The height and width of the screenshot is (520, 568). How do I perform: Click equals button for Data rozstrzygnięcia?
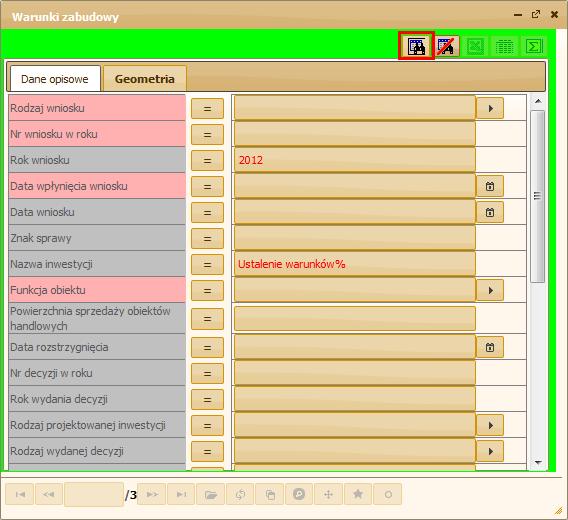(x=207, y=348)
